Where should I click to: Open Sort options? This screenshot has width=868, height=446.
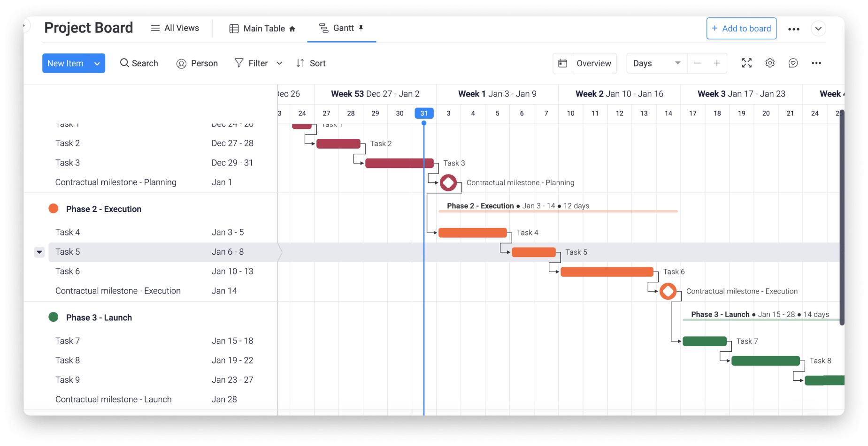[310, 63]
